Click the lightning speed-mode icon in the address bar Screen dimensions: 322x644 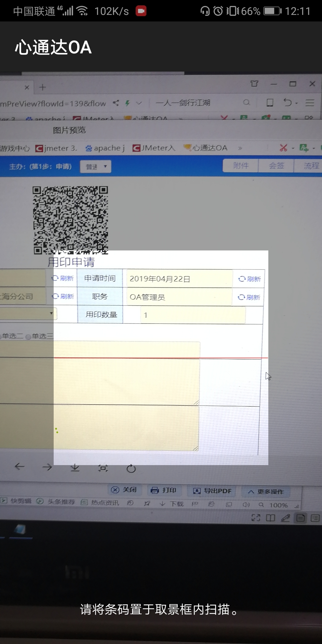[x=128, y=103]
